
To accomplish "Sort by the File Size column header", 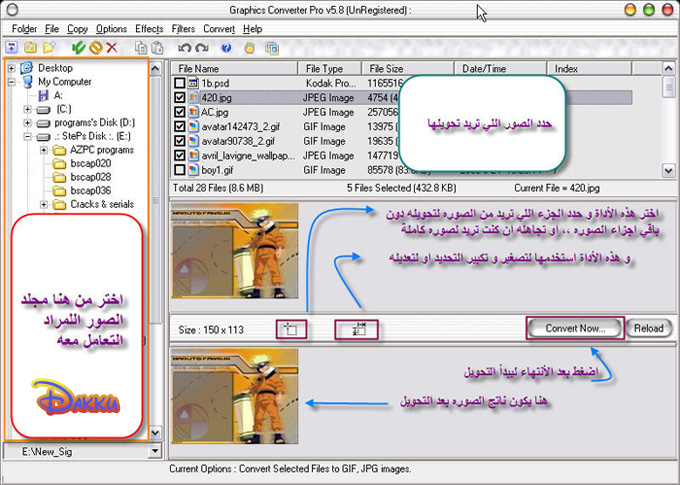I will (408, 69).
